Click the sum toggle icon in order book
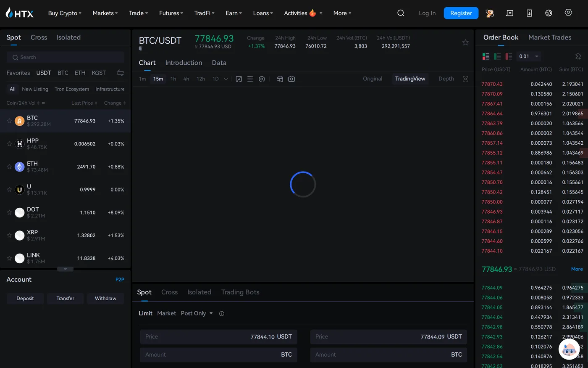Screen dimensions: 588x368 click(x=578, y=56)
